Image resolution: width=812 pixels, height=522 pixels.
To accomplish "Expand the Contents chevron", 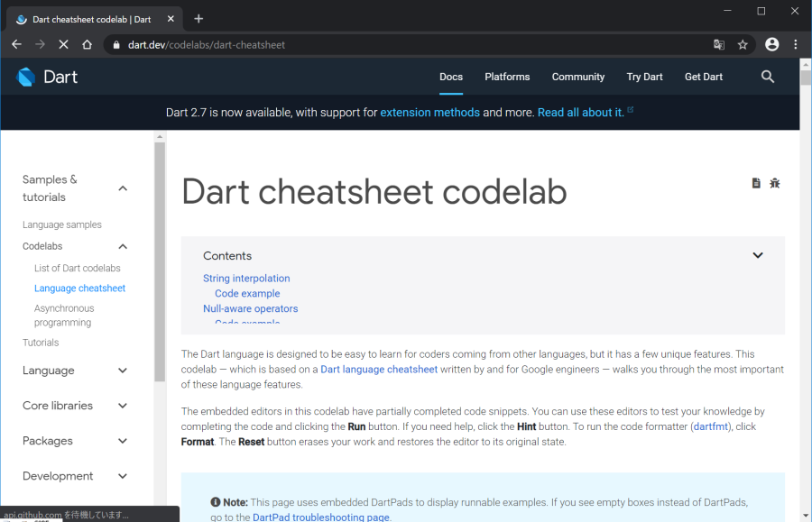I will coord(758,255).
